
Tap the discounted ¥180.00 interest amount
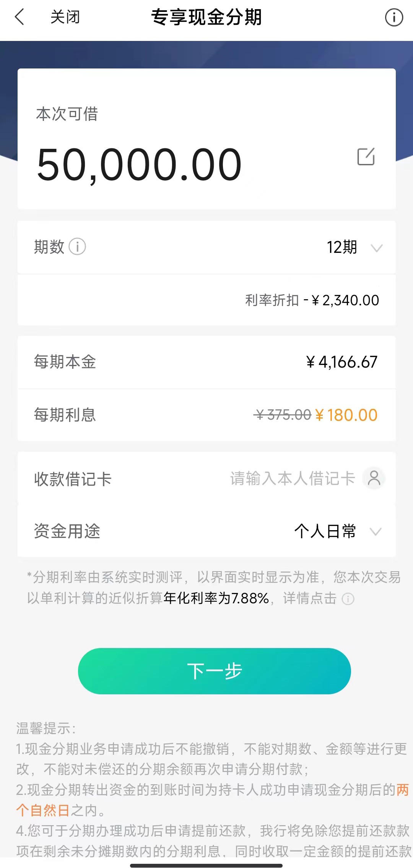click(346, 415)
